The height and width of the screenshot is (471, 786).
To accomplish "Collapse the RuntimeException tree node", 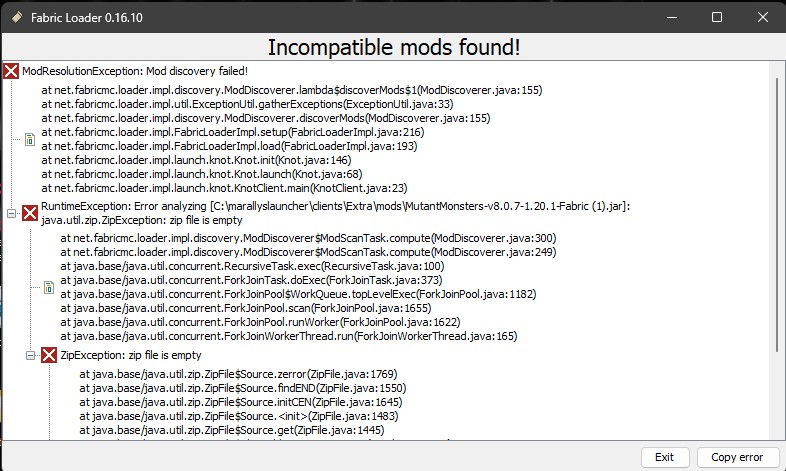I will tap(12, 213).
